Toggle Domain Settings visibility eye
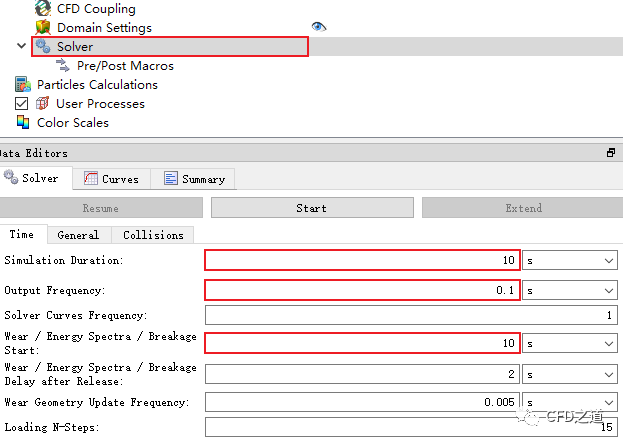The image size is (623, 443). tap(319, 28)
